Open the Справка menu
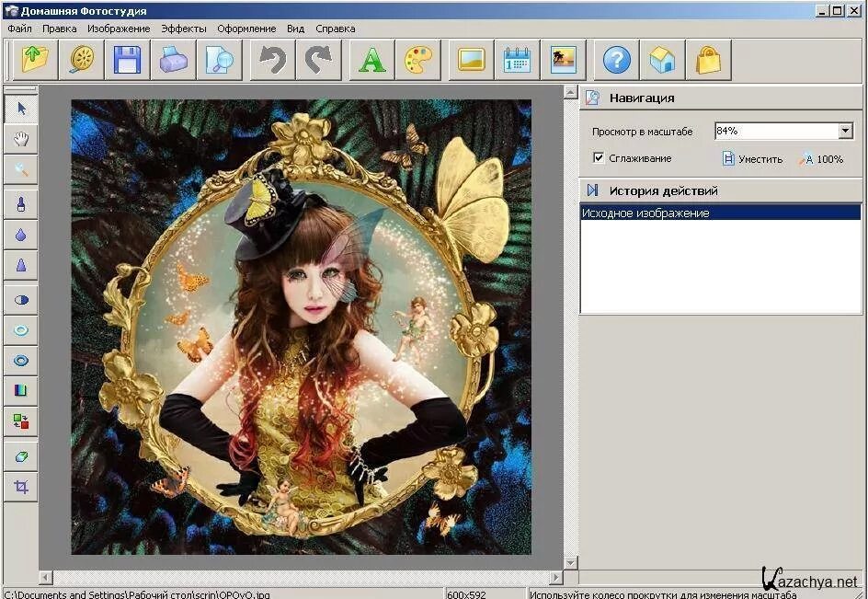The height and width of the screenshot is (599, 868). (336, 29)
